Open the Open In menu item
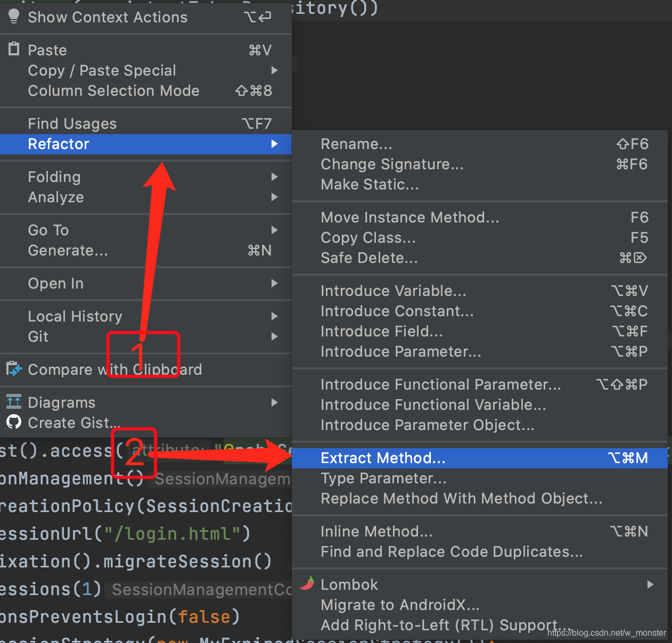Image resolution: width=672 pixels, height=643 pixels. 146,283
